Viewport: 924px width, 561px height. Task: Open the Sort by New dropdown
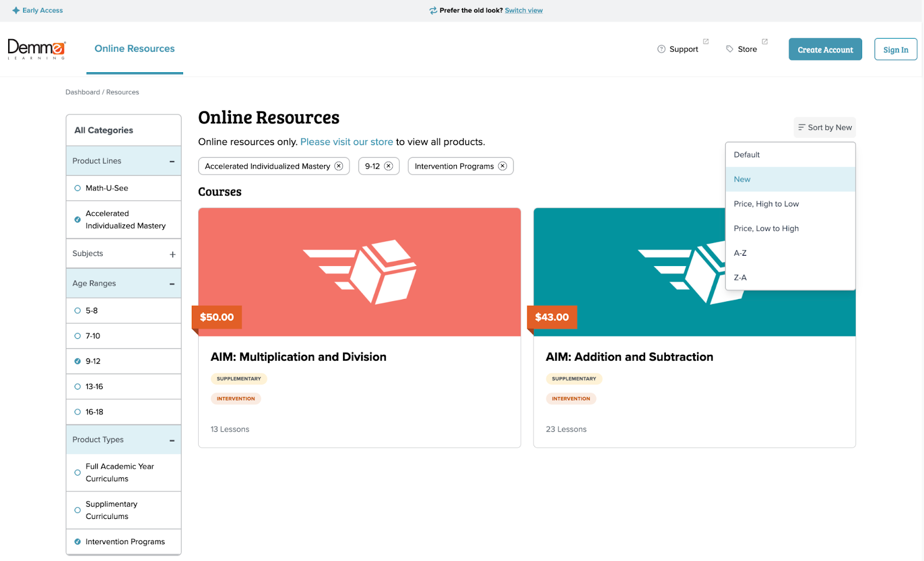pyautogui.click(x=825, y=128)
